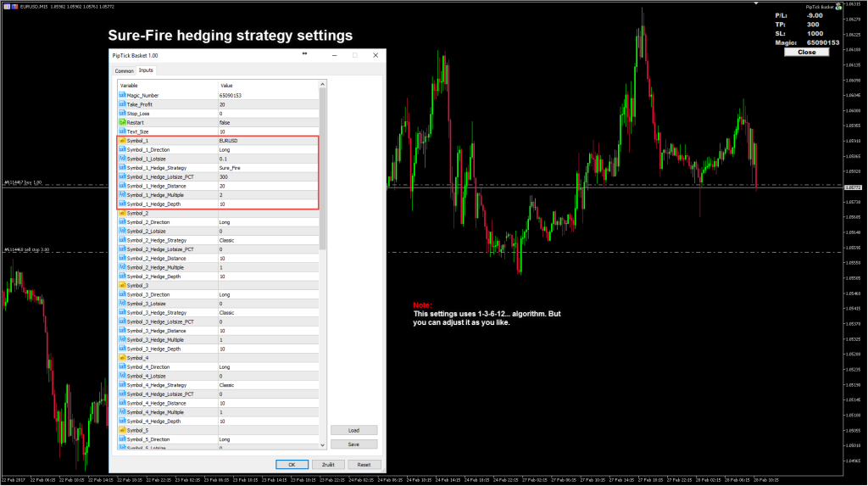Image resolution: width=868 pixels, height=486 pixels.
Task: Click the Symbol_1_Hedge_Strategy value Sure_Fire
Action: [230, 168]
